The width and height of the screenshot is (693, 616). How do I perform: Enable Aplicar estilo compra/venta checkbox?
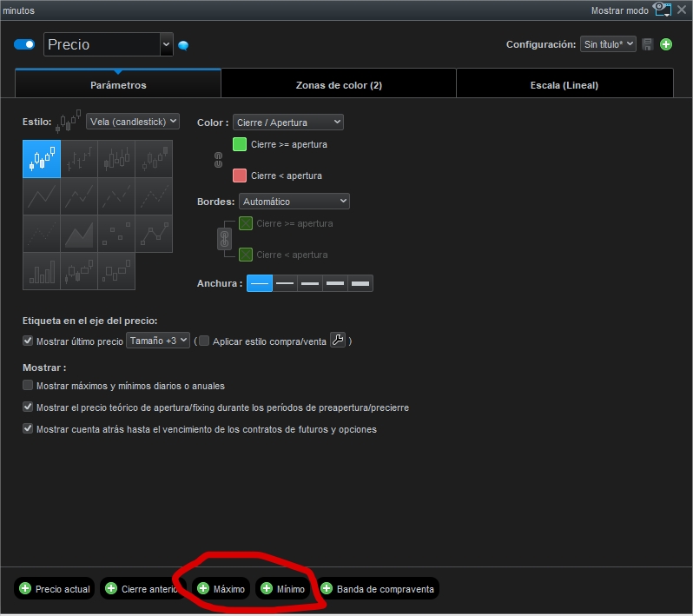tap(204, 341)
